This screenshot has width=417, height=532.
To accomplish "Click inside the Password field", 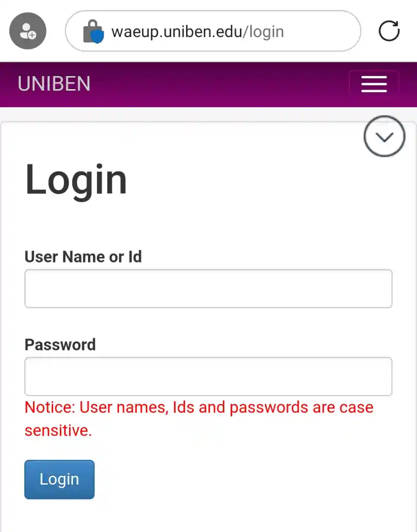I will point(208,376).
